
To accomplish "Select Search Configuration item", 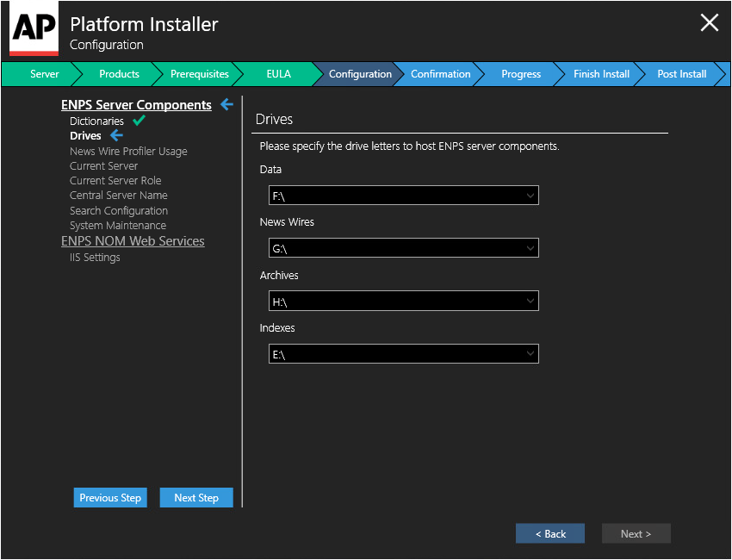I will 119,210.
